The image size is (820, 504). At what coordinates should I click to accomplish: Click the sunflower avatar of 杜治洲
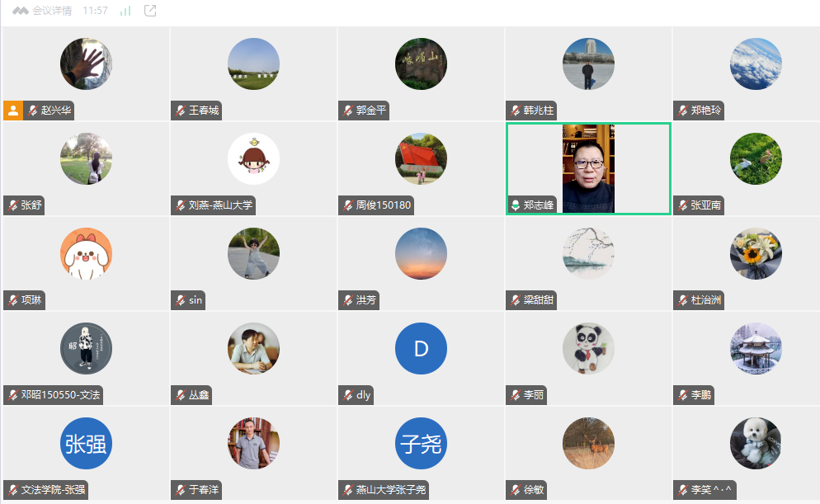756,253
